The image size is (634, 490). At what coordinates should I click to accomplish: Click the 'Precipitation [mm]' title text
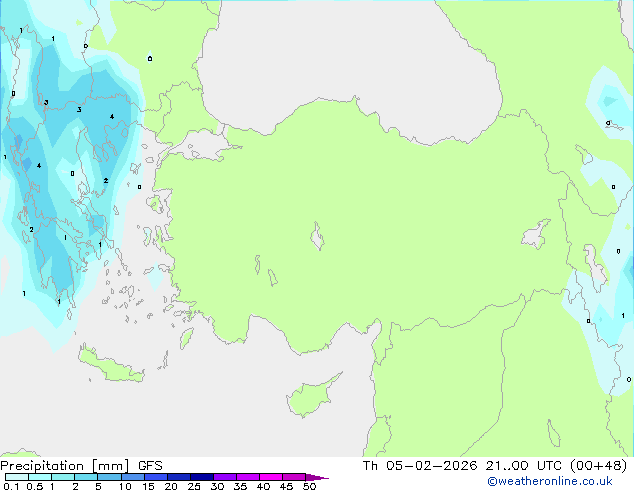point(64,466)
